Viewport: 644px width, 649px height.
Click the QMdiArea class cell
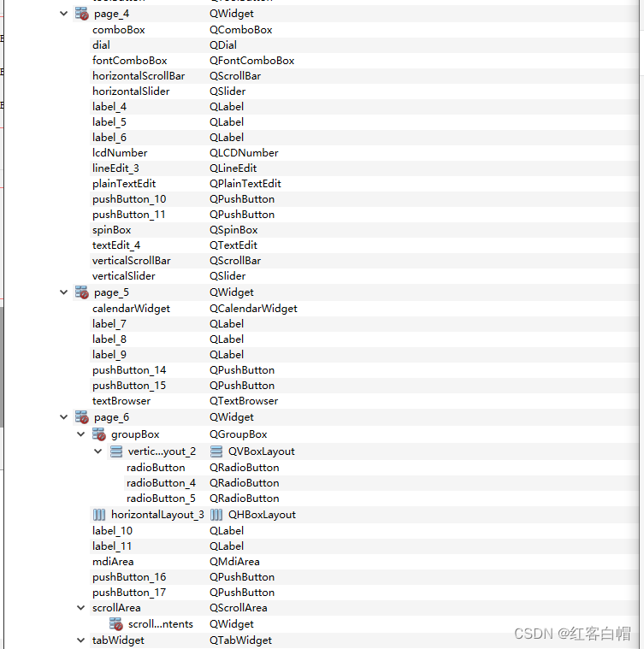pyautogui.click(x=234, y=562)
